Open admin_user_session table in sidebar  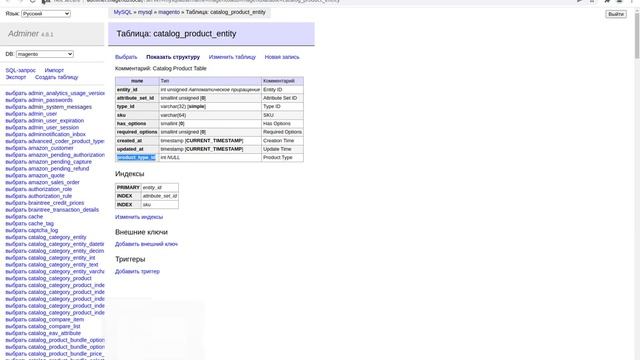53,128
